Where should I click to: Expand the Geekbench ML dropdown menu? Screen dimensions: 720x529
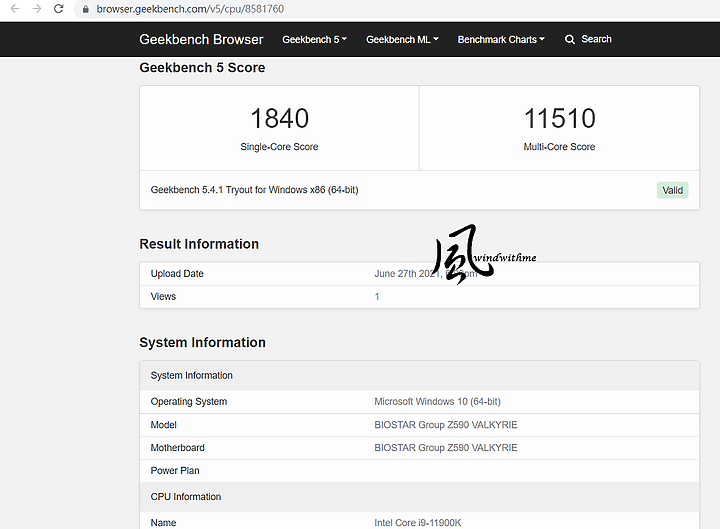pos(402,39)
